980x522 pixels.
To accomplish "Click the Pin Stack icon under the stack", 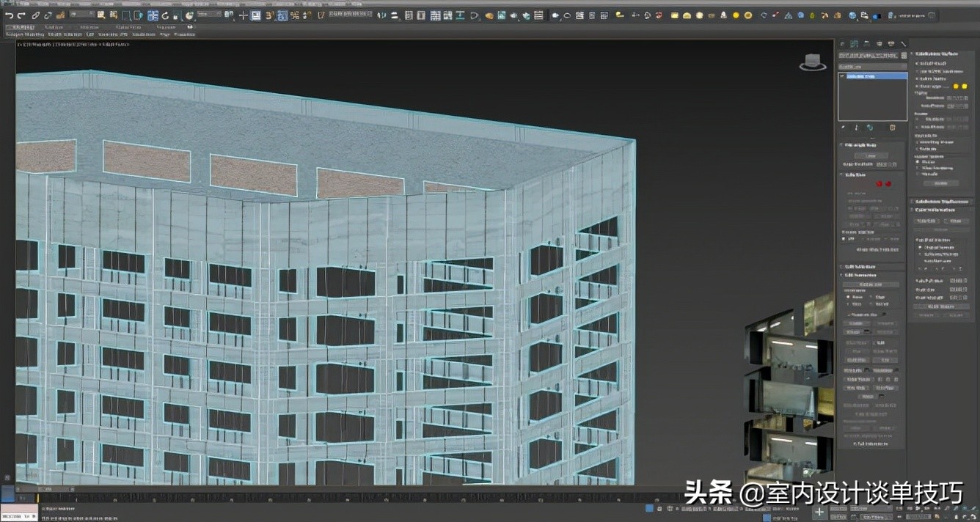I will point(843,128).
